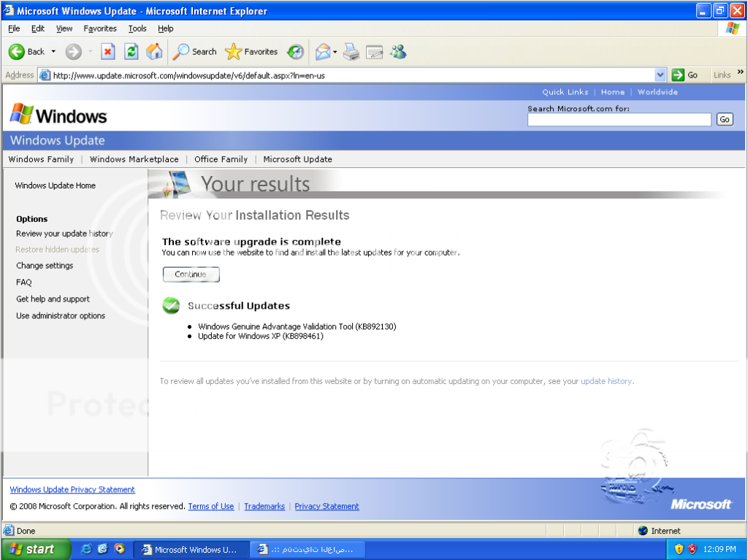This screenshot has width=748, height=560.
Task: Open Windows Update Privacy Statement link
Action: pyautogui.click(x=72, y=489)
